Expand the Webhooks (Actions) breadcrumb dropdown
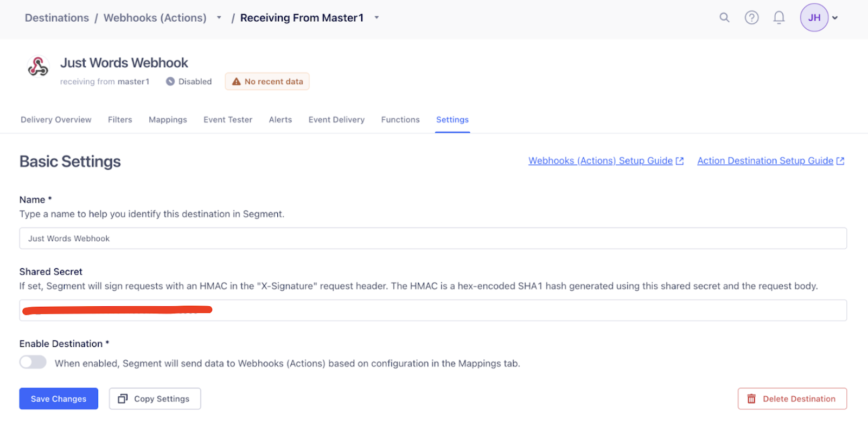This screenshot has height=432, width=868. [219, 17]
